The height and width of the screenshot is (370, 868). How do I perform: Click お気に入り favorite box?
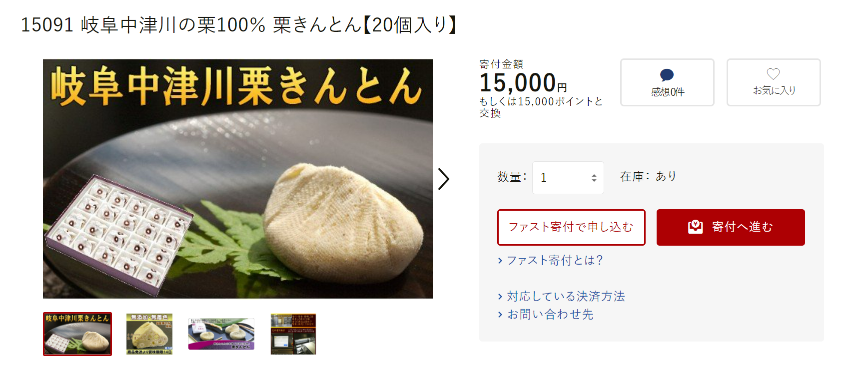click(774, 82)
